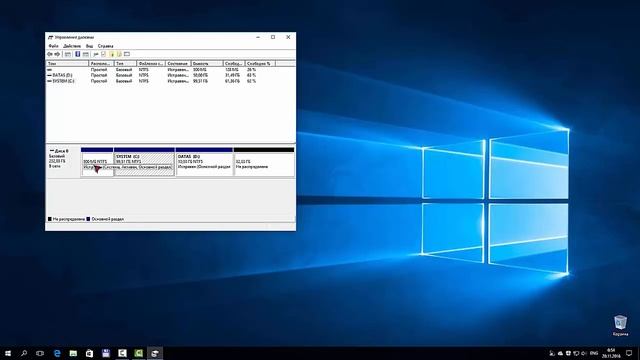The image size is (640, 360).
Task: Open Microsoft Store from the taskbar
Action: coord(89,353)
